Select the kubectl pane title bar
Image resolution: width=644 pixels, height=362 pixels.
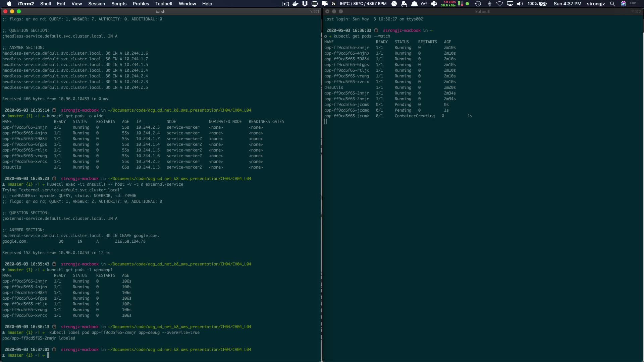[x=482, y=11]
